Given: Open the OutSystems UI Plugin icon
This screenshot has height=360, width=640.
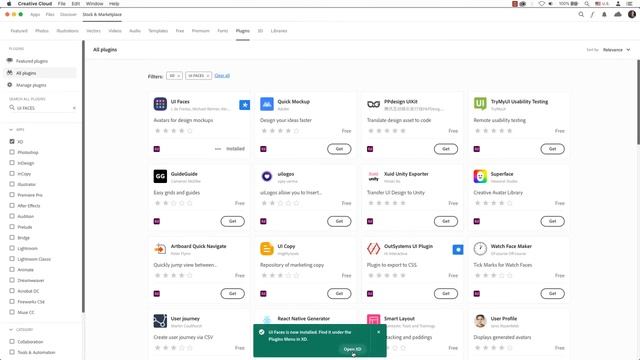Looking at the screenshot, I should tap(373, 249).
